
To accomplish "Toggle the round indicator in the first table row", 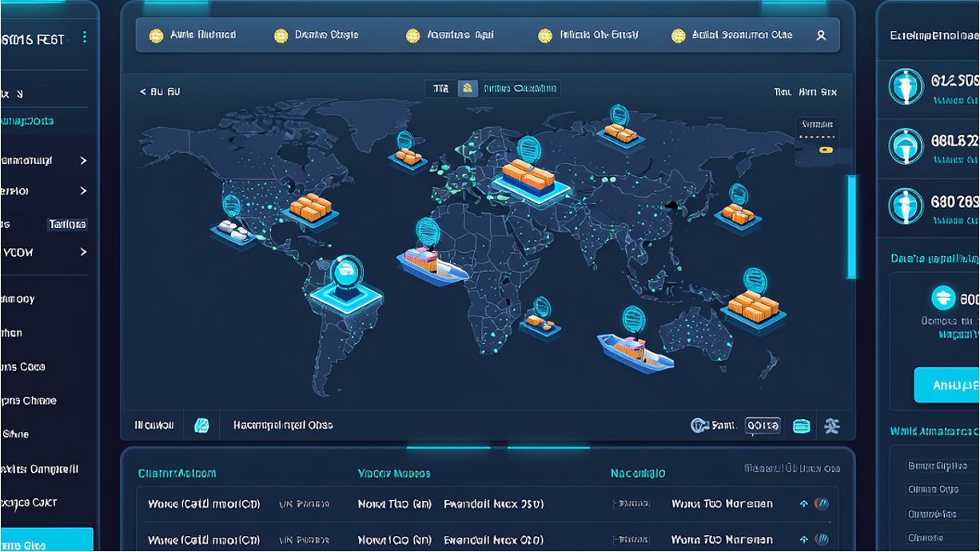I will [820, 504].
